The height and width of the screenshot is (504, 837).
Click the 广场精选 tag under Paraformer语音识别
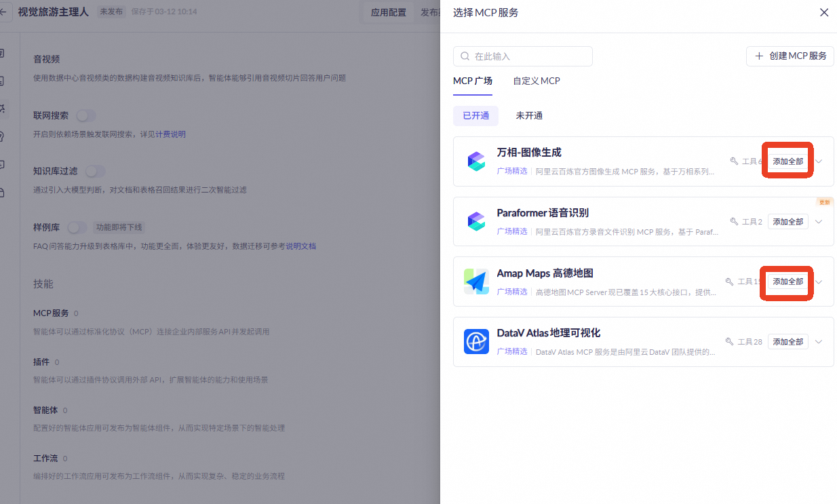click(512, 231)
